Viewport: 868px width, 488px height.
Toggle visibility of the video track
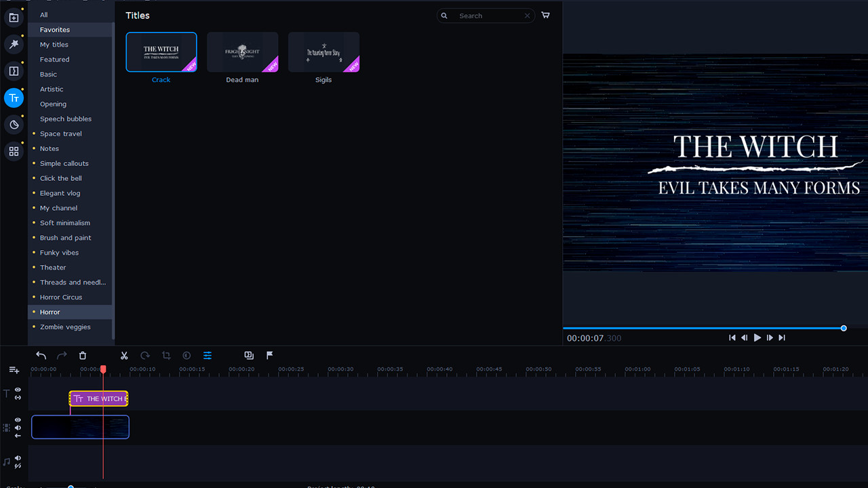click(18, 419)
